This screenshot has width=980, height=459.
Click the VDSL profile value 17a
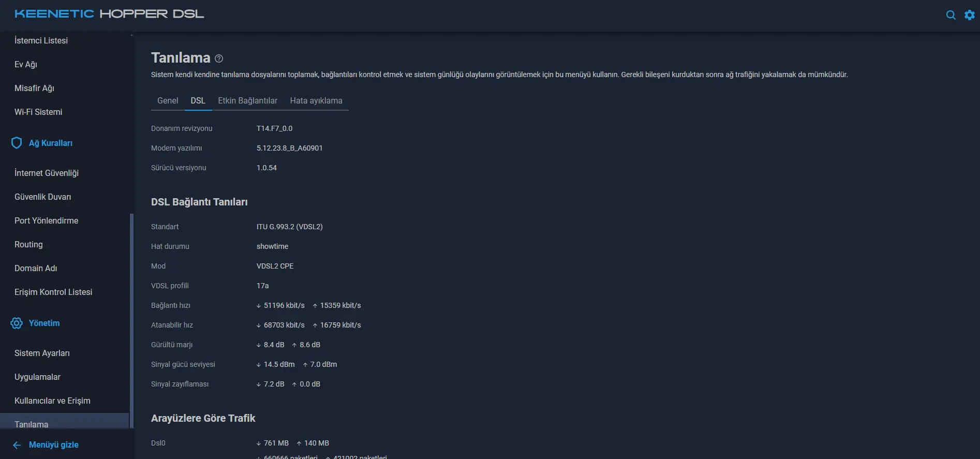[x=263, y=286]
